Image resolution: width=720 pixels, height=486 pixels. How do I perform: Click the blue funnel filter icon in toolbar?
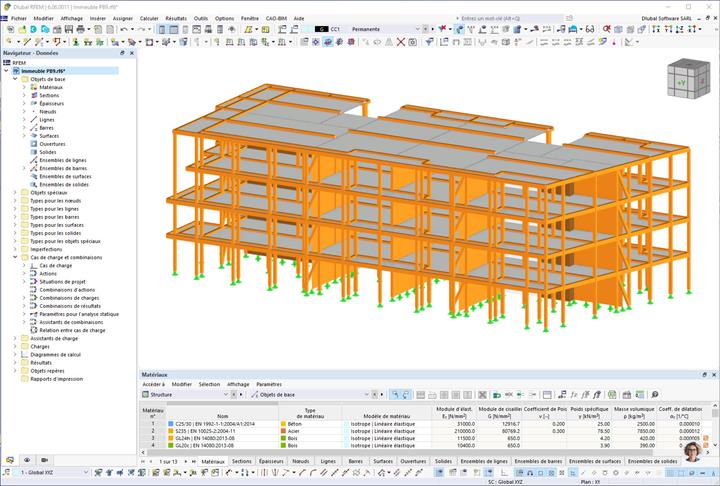click(429, 42)
